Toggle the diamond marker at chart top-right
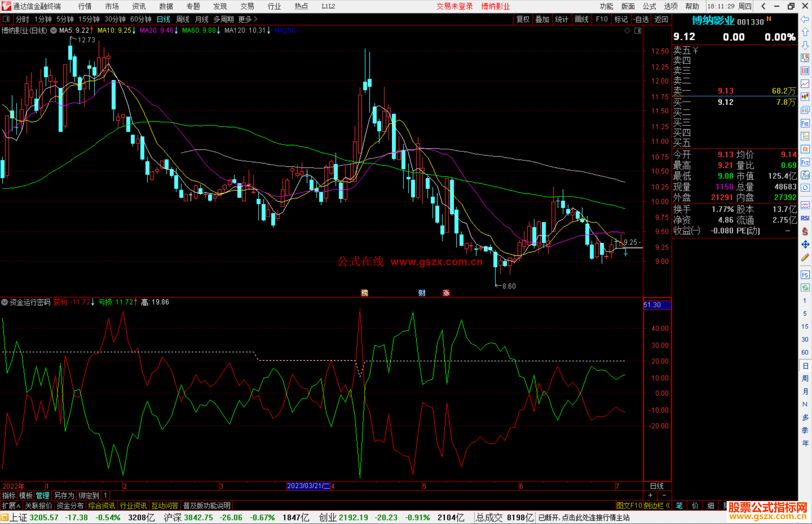Viewport: 812px width, 524px height. tap(627, 31)
